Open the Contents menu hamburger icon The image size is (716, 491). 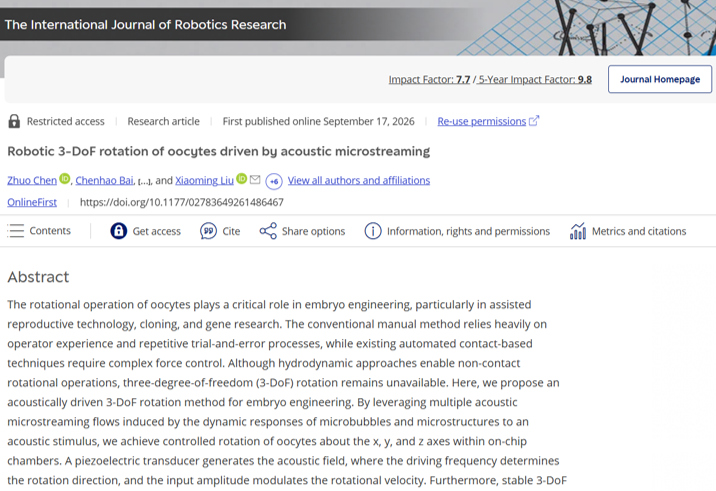(16, 231)
